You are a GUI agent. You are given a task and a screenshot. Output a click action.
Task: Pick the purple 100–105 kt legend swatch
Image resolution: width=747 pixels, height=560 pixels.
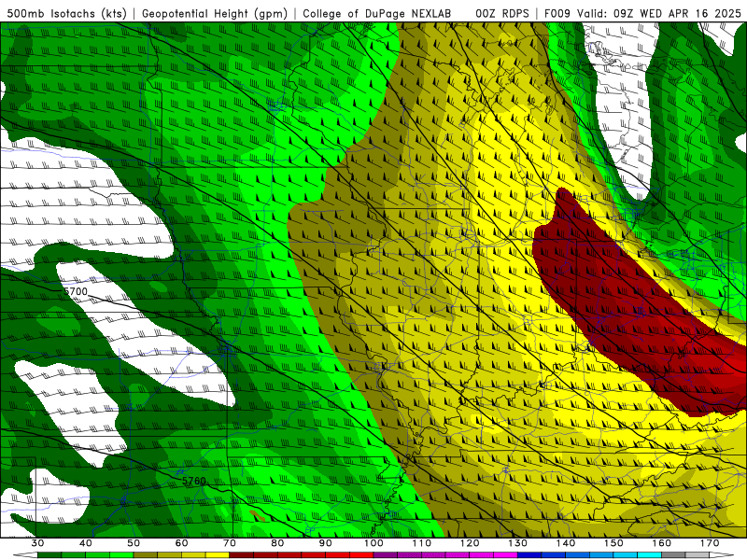[386, 555]
